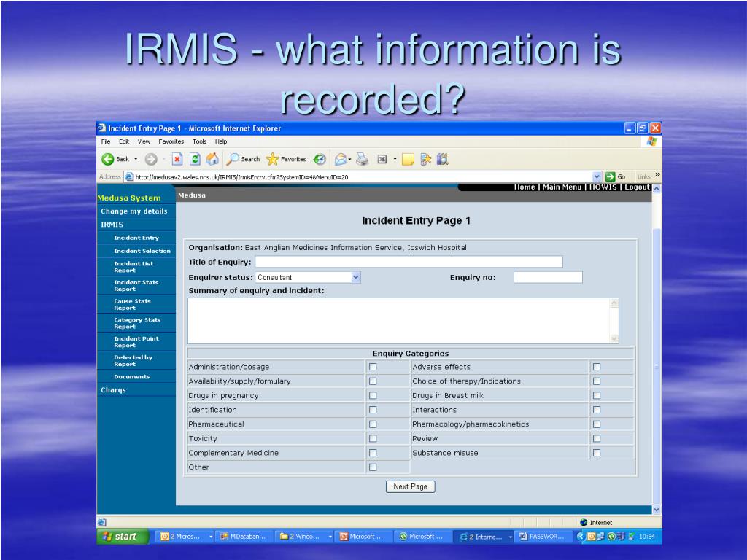Click the Enquiry no field
Image resolution: width=747 pixels, height=560 pixels.
[548, 277]
